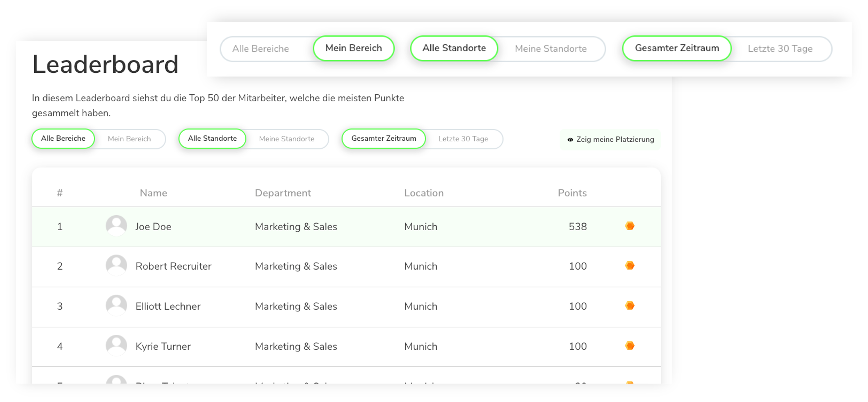The width and height of the screenshot is (868, 402).
Task: Click orange hexagon icon in Elliott Lechner row
Action: [x=630, y=305]
